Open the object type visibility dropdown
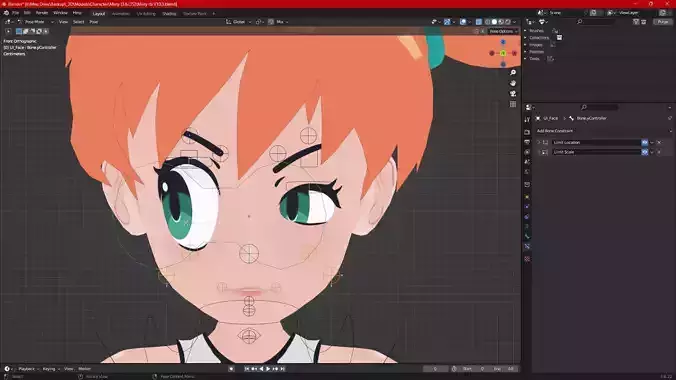This screenshot has width=676, height=380. click(436, 22)
